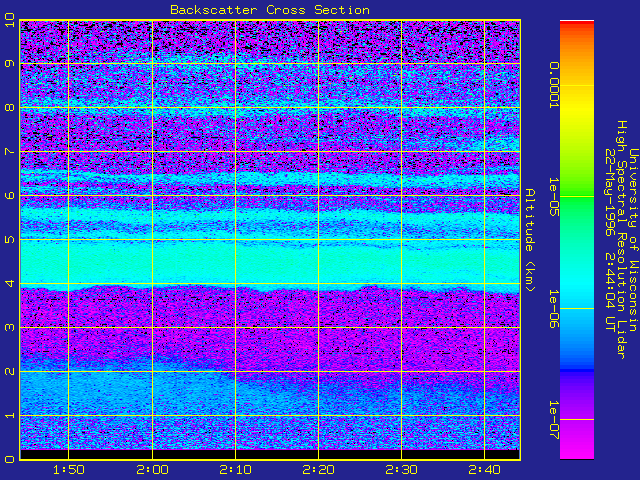
Task: Click the altitude axis label "7"
Action: point(10,152)
